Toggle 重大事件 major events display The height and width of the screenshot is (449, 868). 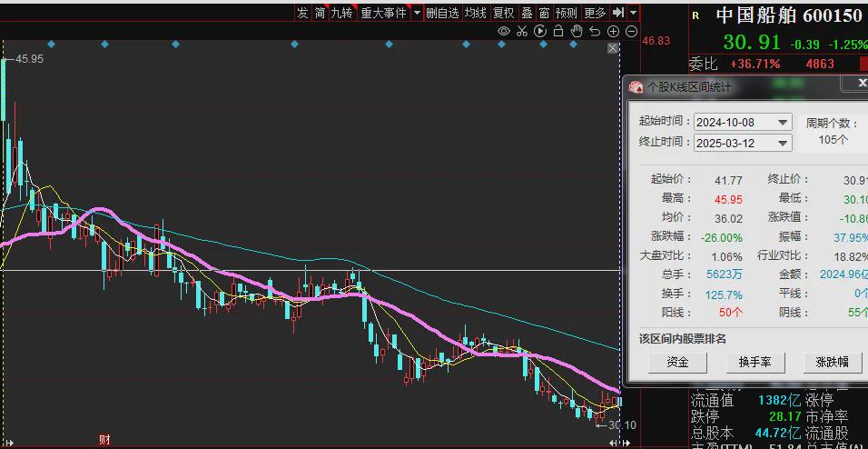coord(383,13)
